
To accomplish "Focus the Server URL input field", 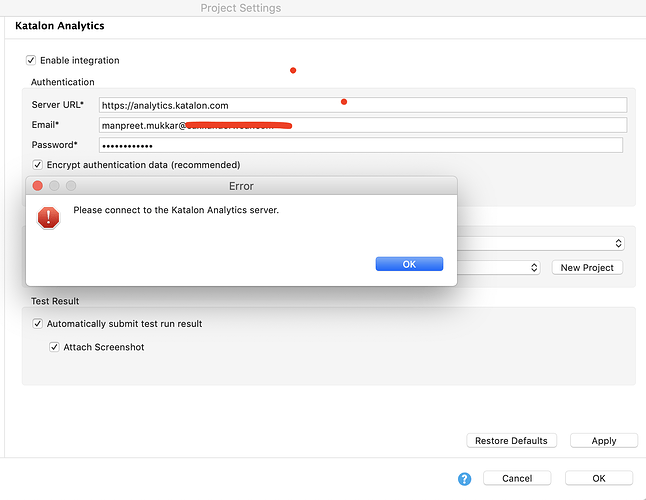I will pos(362,105).
